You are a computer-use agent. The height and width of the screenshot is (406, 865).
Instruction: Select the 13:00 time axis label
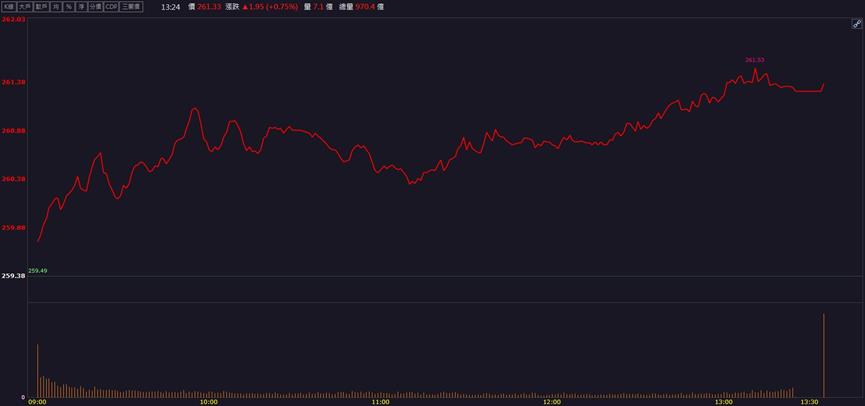click(x=724, y=402)
